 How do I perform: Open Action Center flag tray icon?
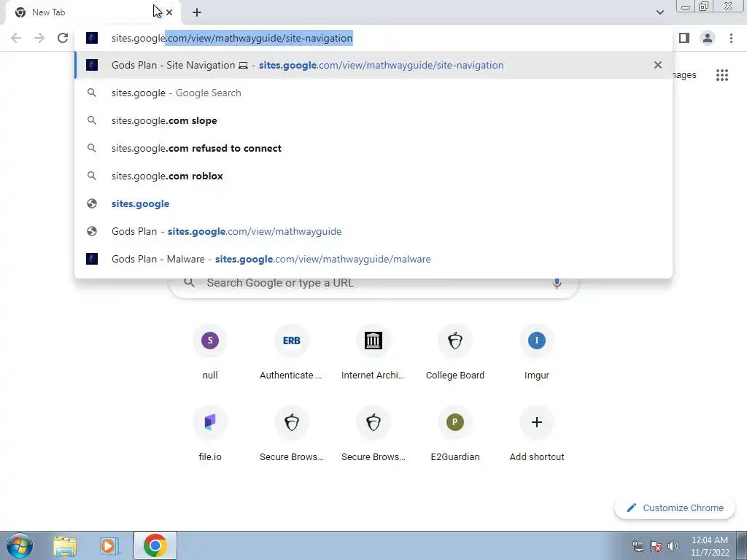pos(656,546)
